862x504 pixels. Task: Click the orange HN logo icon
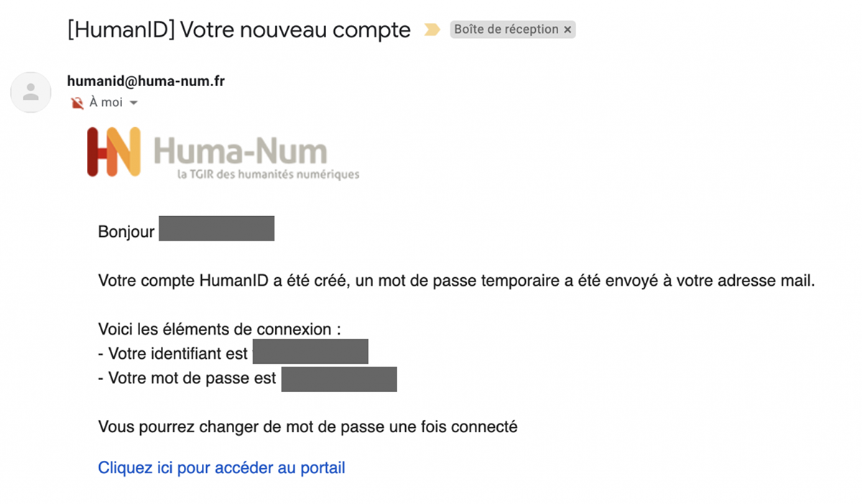coord(113,151)
